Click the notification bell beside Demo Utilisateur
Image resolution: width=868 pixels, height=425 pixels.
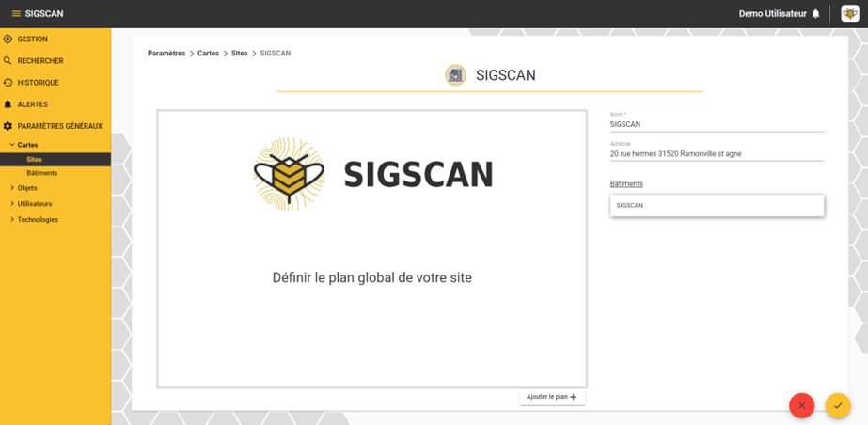tap(815, 14)
